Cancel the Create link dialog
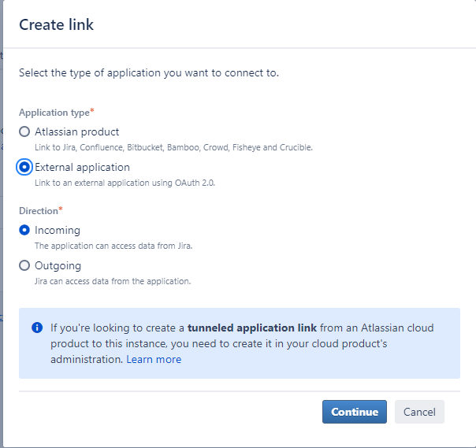The image size is (476, 448). tap(419, 412)
